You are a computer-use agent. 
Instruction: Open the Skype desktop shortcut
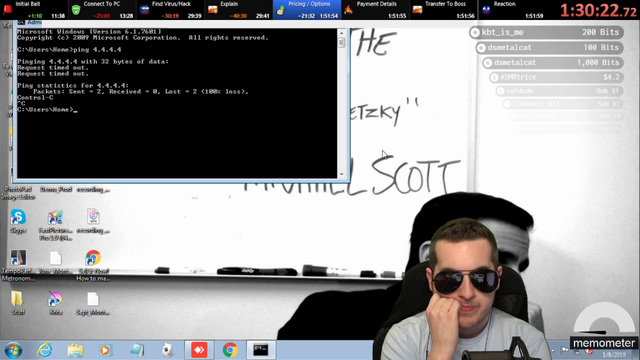pos(18,221)
